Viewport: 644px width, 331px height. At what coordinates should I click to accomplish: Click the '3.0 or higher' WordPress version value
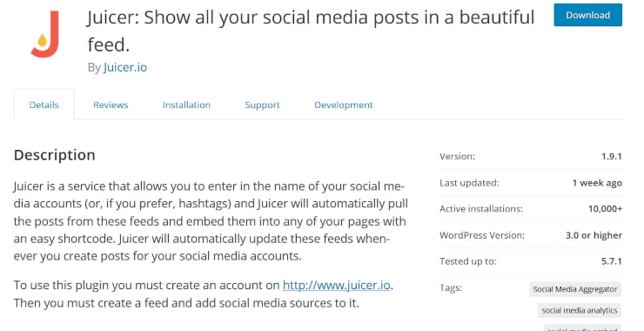[x=594, y=235]
